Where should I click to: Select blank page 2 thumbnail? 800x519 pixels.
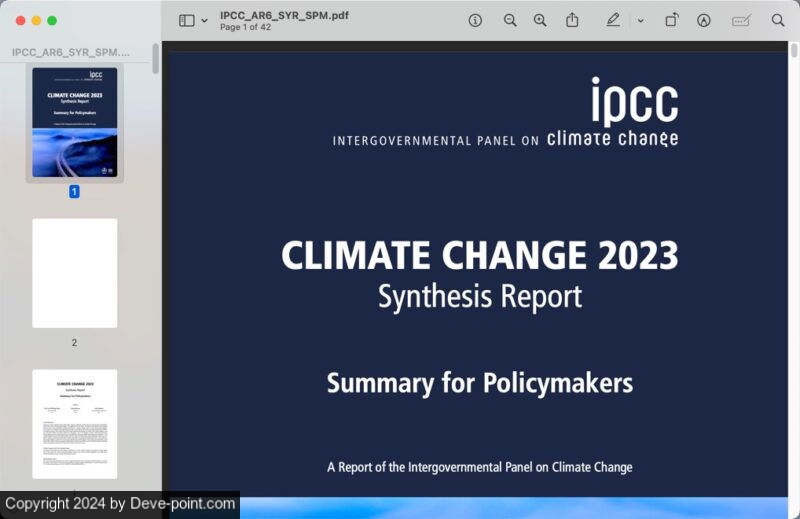[x=74, y=273]
